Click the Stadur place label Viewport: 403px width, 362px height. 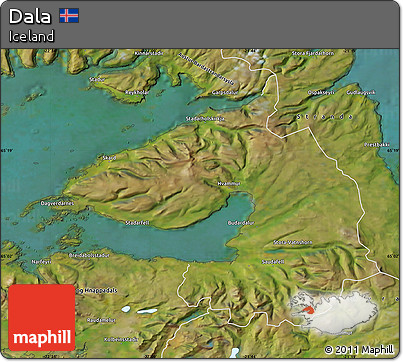pyautogui.click(x=97, y=80)
